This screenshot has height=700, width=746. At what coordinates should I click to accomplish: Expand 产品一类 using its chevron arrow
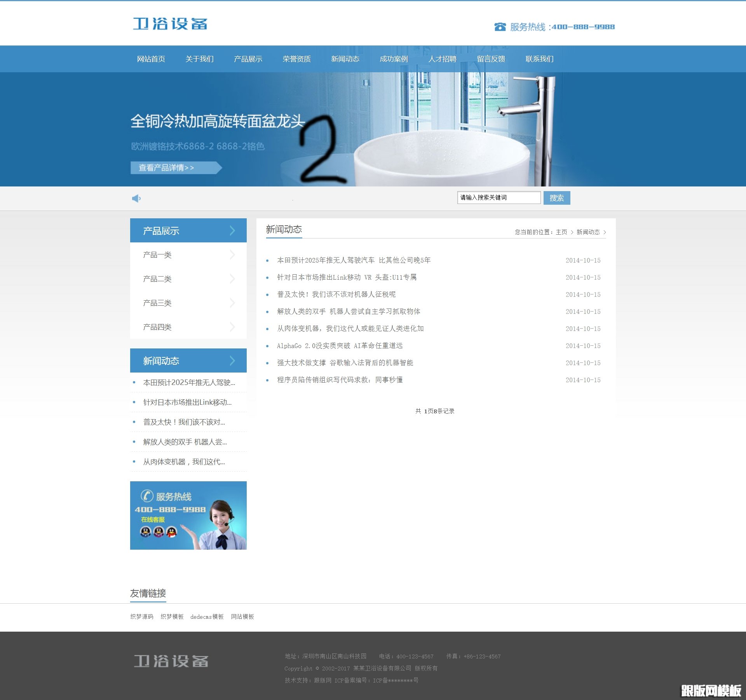click(x=233, y=254)
